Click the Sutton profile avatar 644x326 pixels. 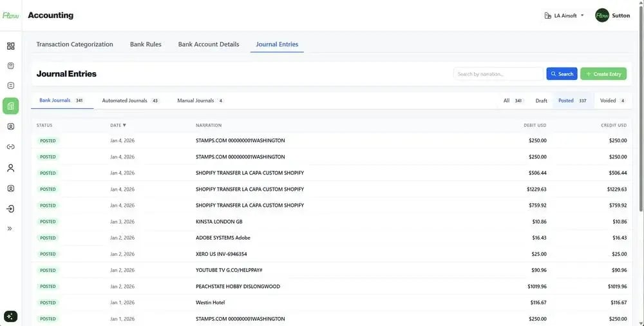pyautogui.click(x=602, y=15)
